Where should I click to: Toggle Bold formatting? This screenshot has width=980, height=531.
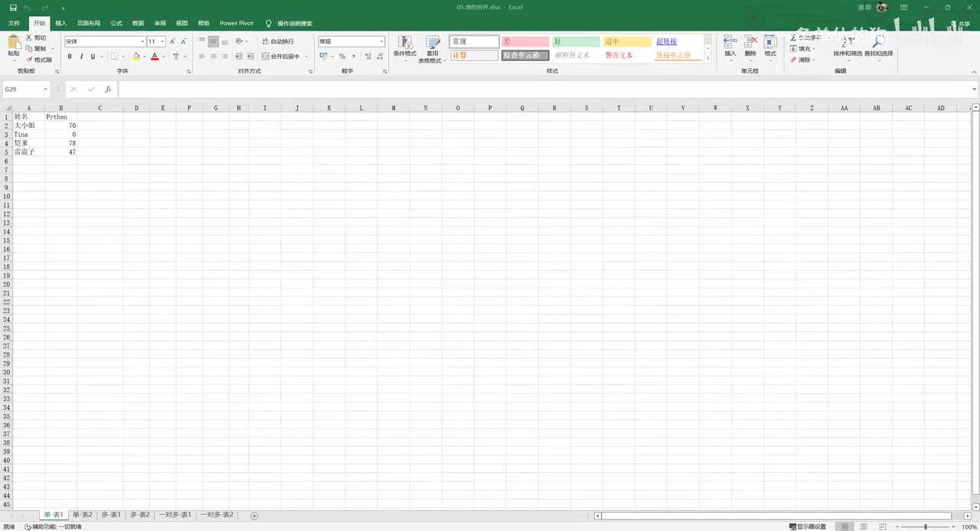point(70,57)
